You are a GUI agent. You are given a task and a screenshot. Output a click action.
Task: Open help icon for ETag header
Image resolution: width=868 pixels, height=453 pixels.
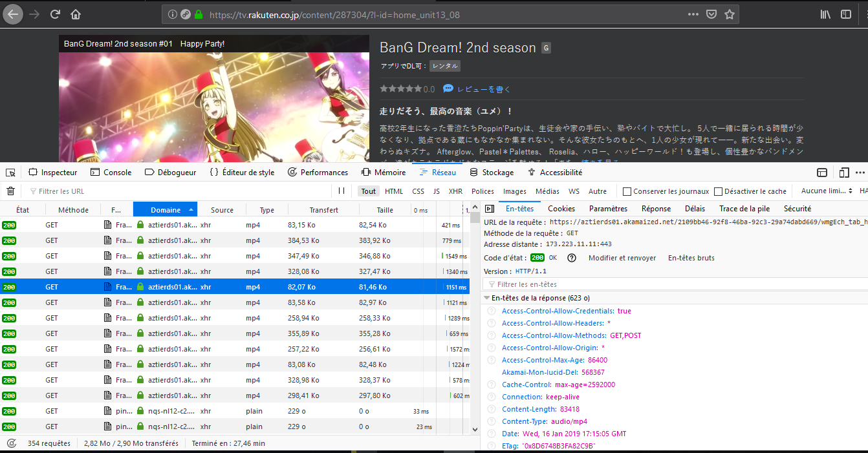pos(492,446)
